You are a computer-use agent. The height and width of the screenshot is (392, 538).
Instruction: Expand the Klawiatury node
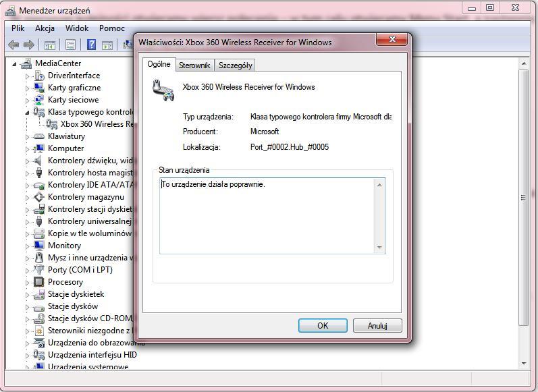27,137
